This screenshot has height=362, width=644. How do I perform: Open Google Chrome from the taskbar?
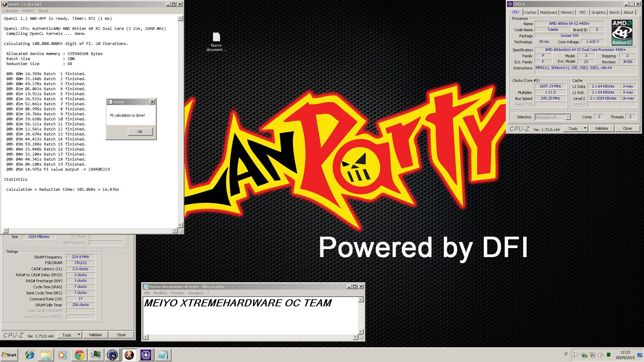79,355
